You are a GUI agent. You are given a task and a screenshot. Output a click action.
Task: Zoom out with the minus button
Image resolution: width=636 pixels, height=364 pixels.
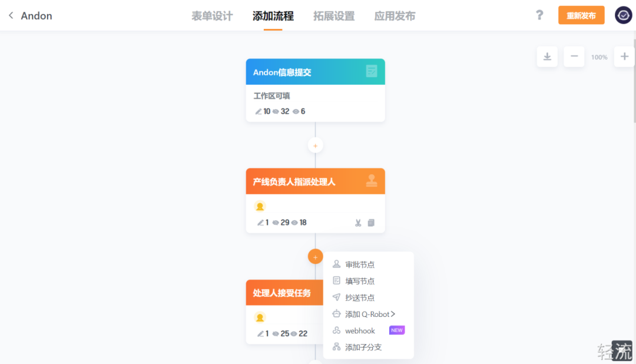(574, 57)
